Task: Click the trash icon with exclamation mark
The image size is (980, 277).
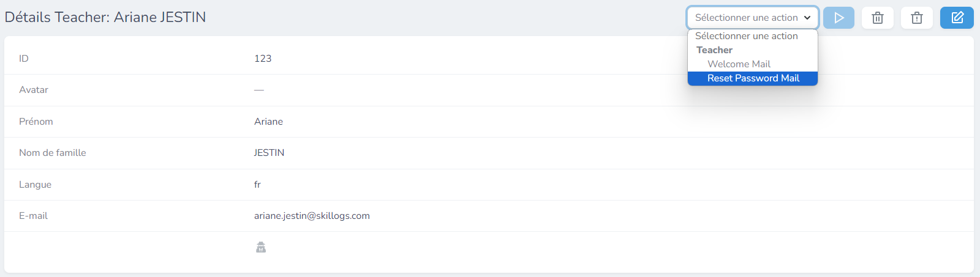Action: [917, 18]
